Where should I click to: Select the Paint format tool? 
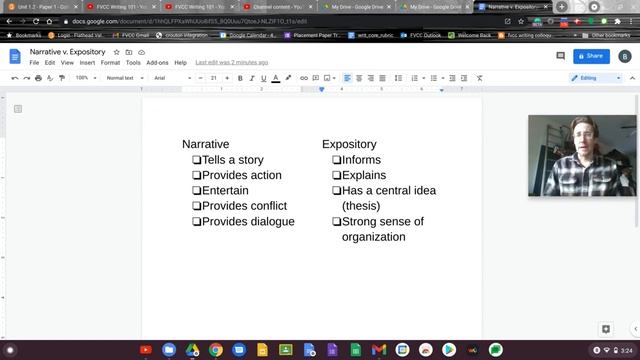point(62,78)
